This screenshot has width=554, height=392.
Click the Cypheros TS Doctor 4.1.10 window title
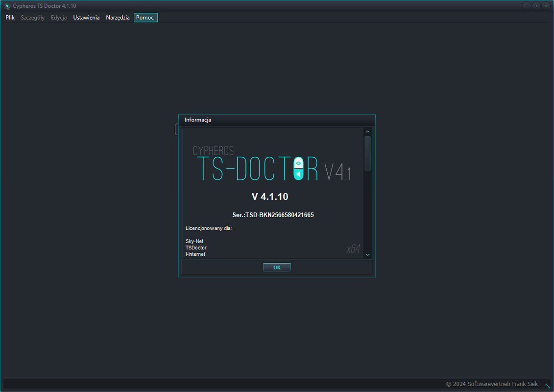click(x=44, y=6)
